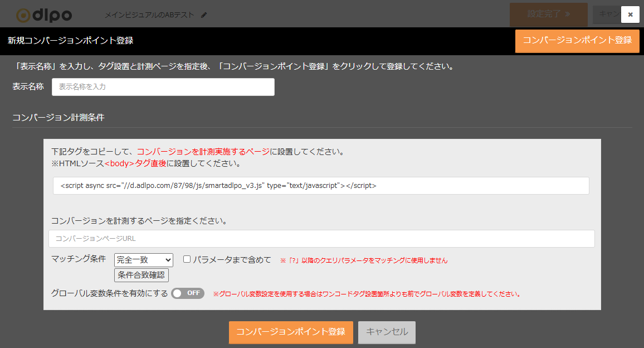Image resolution: width=644 pixels, height=348 pixels.
Task: Click the orange コンバージョンポイント登録 button in header
Action: (577, 41)
